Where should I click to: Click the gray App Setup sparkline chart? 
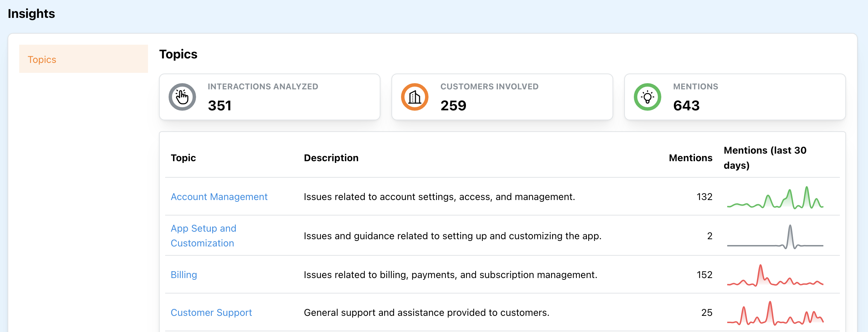coord(775,237)
